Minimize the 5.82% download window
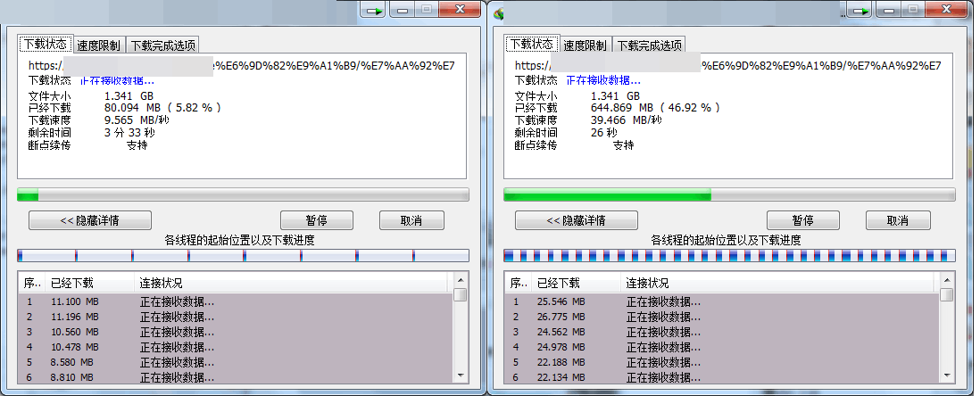The height and width of the screenshot is (396, 980). (402, 10)
